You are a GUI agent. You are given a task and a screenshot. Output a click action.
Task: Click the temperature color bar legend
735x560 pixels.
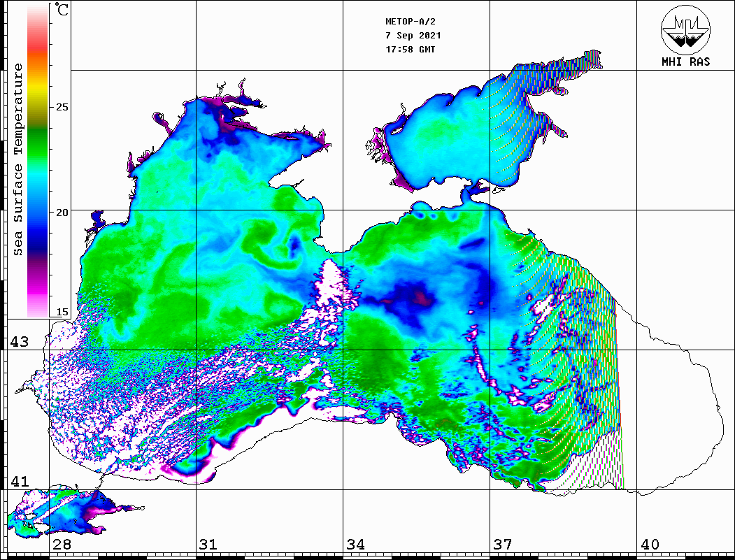(38, 160)
